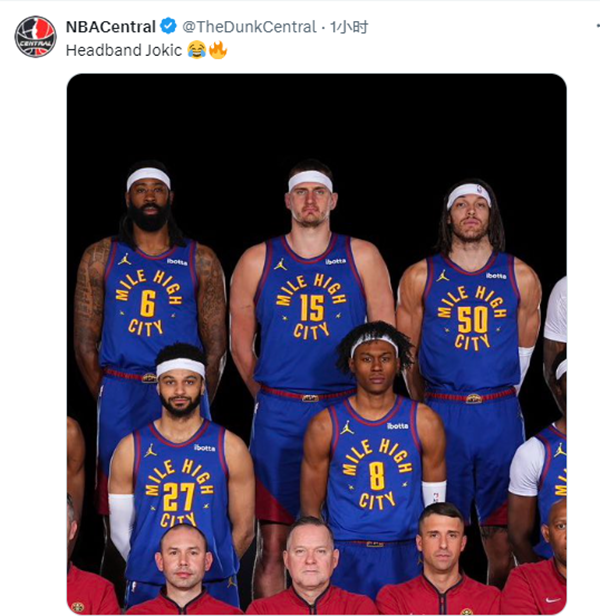The image size is (600, 616).
Task: Click the fire emoji in tweet
Action: (x=217, y=49)
